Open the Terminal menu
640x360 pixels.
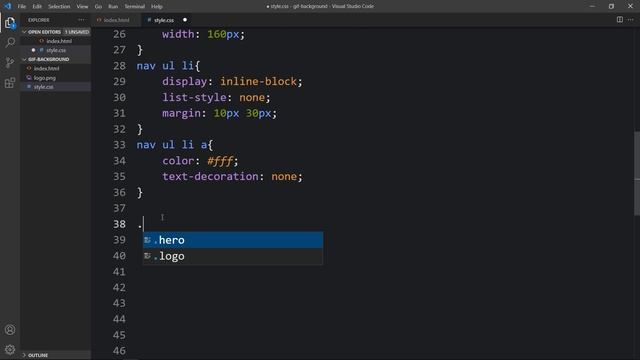[x=135, y=6]
